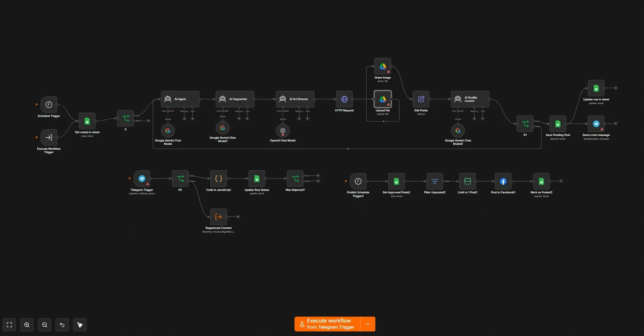Open the Was Rejected? node
644x336 pixels.
[x=295, y=179]
